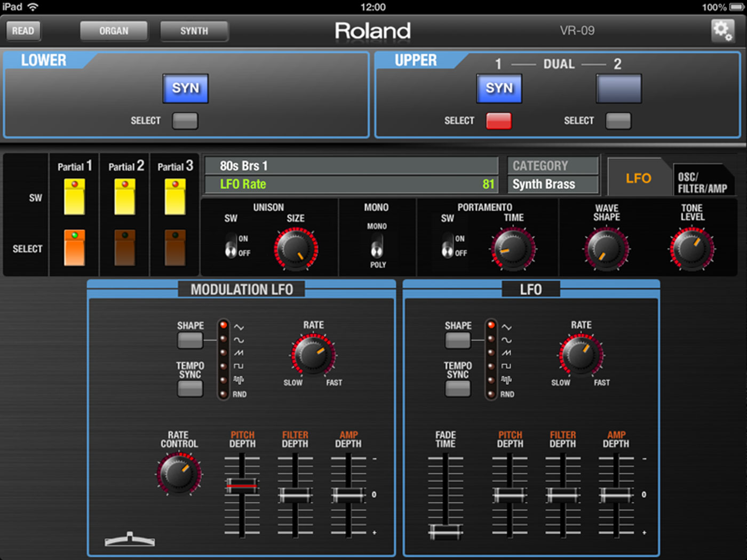Click the TONE LEVEL knob
The width and height of the screenshot is (747, 560).
[x=692, y=249]
